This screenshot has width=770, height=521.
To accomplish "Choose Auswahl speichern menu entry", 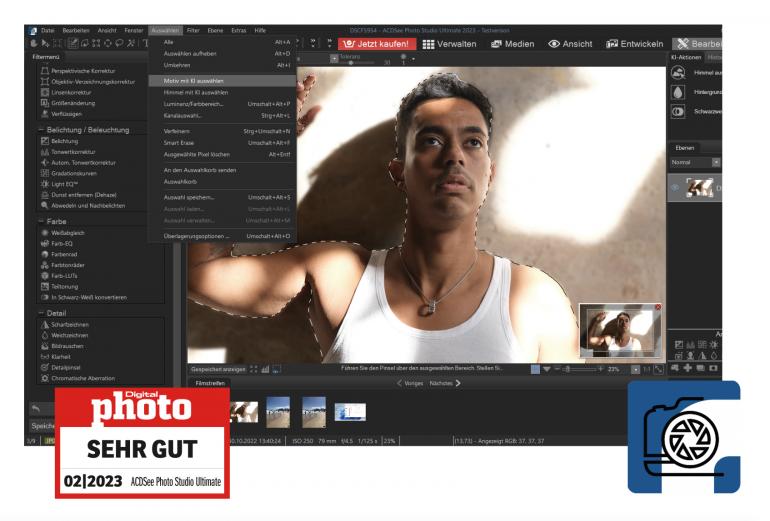I will point(222,197).
